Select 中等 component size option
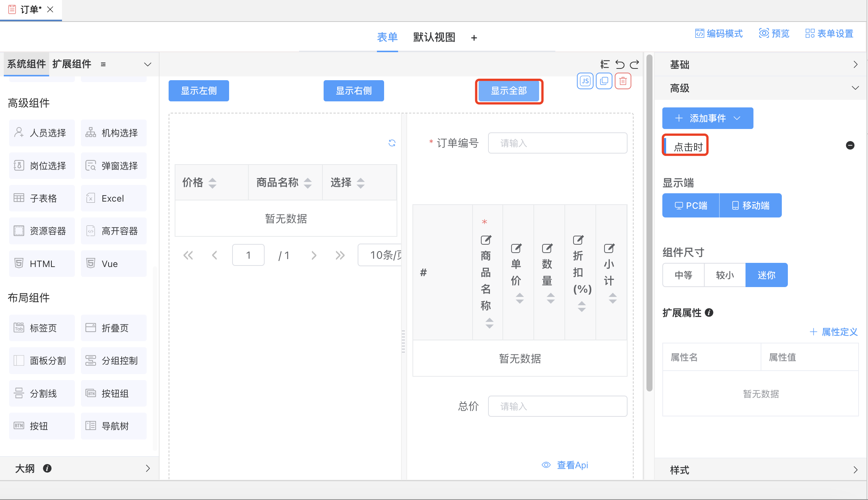Viewport: 868px width, 500px height. pos(683,275)
